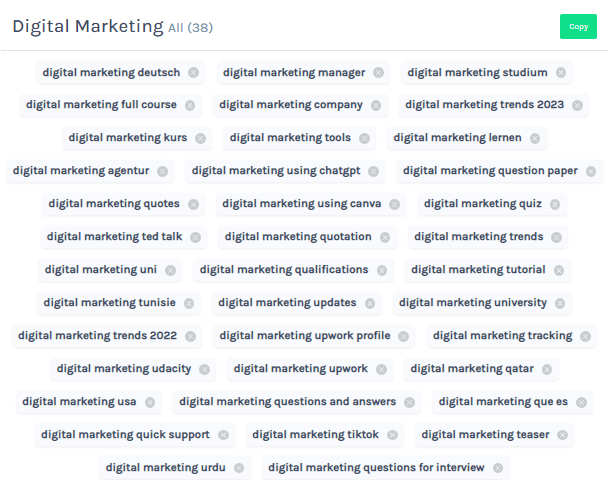Delete the 'digital marketing updates' keyword
The width and height of the screenshot is (611, 480).
point(370,303)
